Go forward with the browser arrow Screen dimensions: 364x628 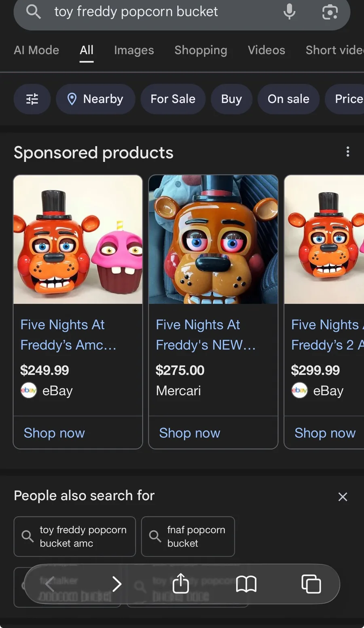116,584
